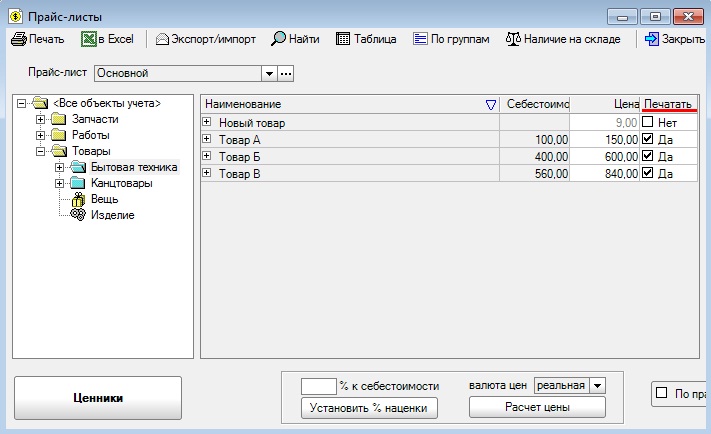Viewport: 711px width, 434px height.
Task: Maximize the Прайс-листы window
Action: pyautogui.click(x=655, y=17)
